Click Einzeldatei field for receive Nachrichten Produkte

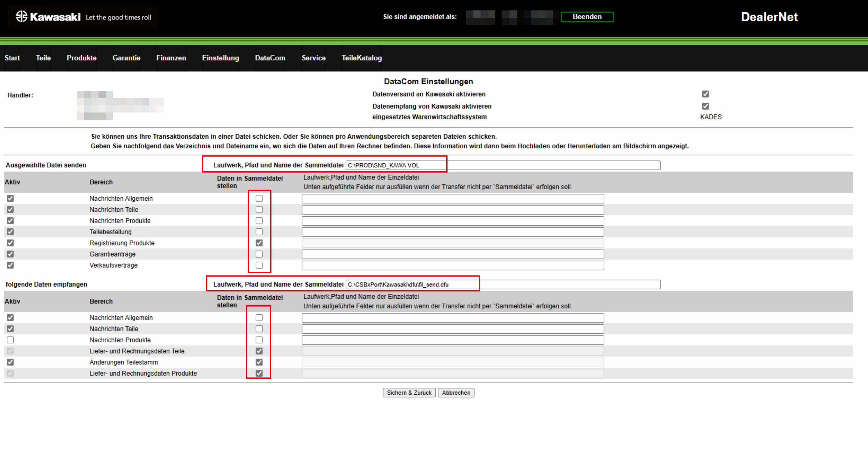click(453, 340)
